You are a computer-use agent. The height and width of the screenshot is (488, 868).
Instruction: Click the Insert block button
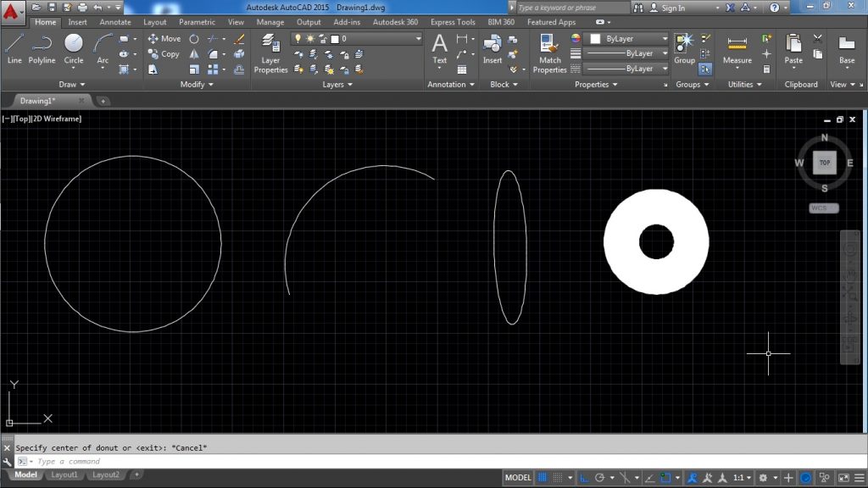(x=492, y=48)
